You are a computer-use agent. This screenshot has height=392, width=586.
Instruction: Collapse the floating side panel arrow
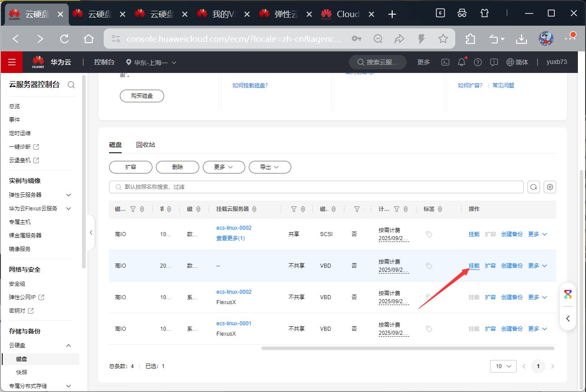click(568, 319)
